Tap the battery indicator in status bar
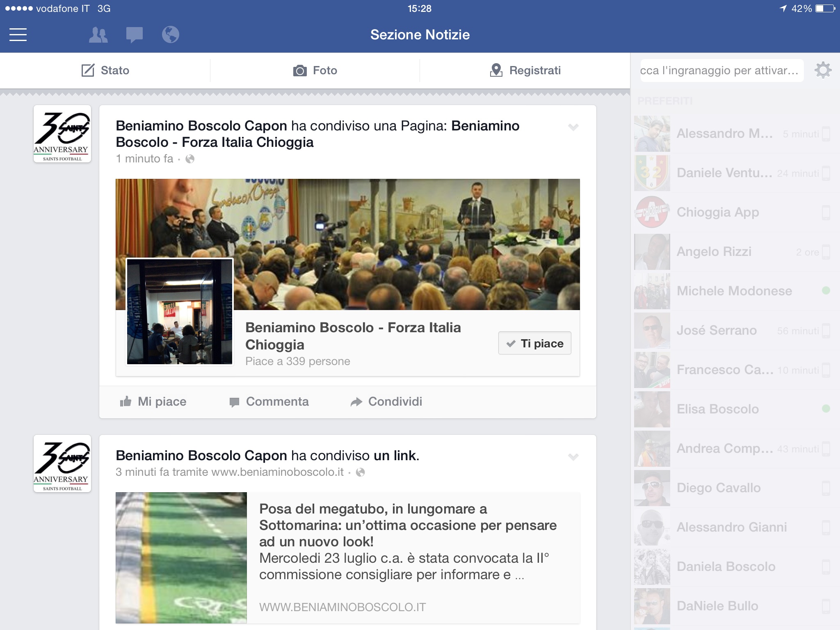Screen dimensions: 840x630 pos(825,9)
